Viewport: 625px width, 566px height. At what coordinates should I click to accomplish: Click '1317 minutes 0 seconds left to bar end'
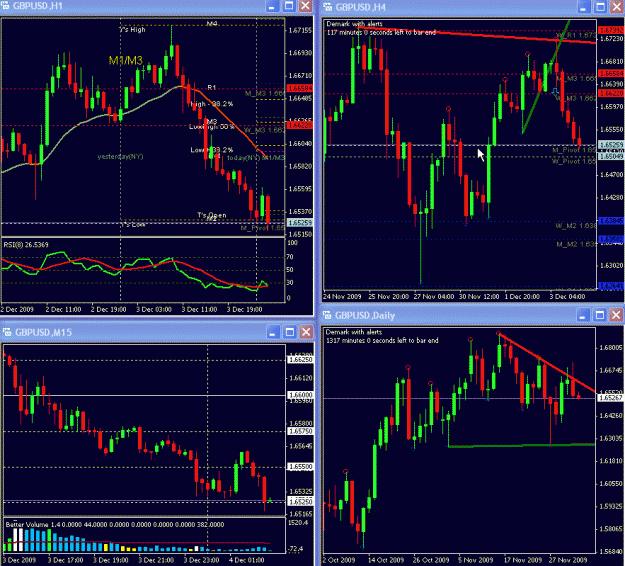382,340
